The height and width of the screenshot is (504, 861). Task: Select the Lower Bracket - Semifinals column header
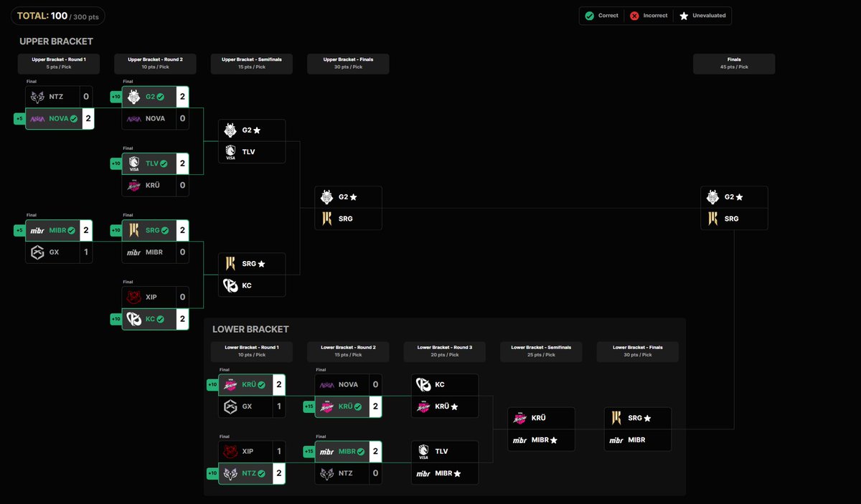click(541, 351)
